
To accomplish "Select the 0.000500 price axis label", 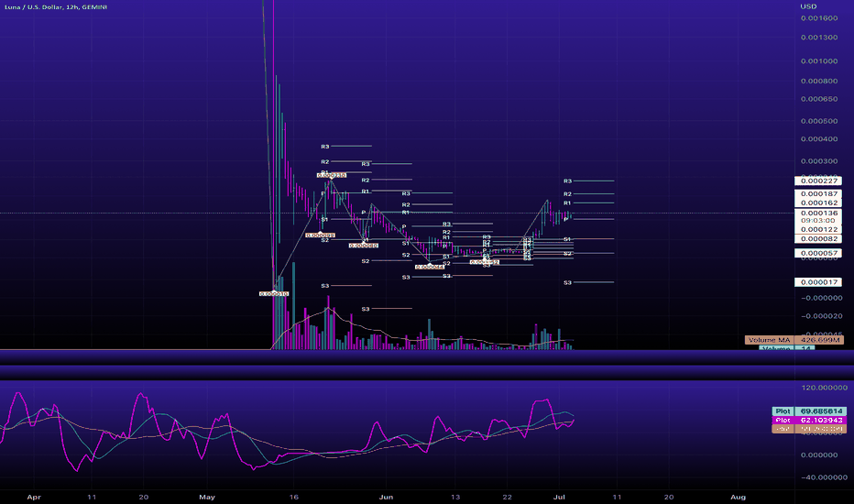I will (819, 121).
